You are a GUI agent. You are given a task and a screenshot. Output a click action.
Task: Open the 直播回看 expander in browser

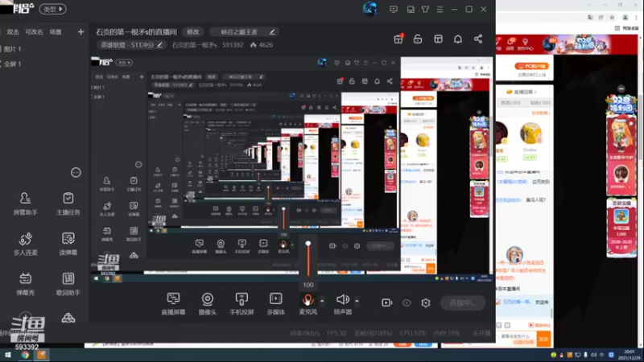(522, 92)
